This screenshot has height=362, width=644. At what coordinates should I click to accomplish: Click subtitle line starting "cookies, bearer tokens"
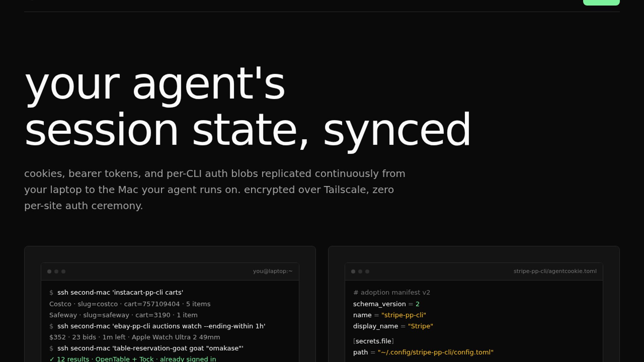[x=215, y=174]
